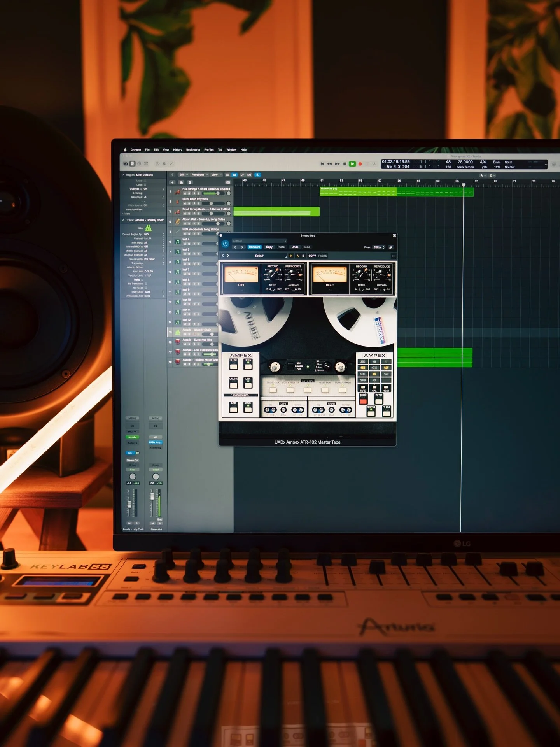This screenshot has height=747, width=560.
Task: Click the Inst 4 track music note icon
Action: click(177, 242)
